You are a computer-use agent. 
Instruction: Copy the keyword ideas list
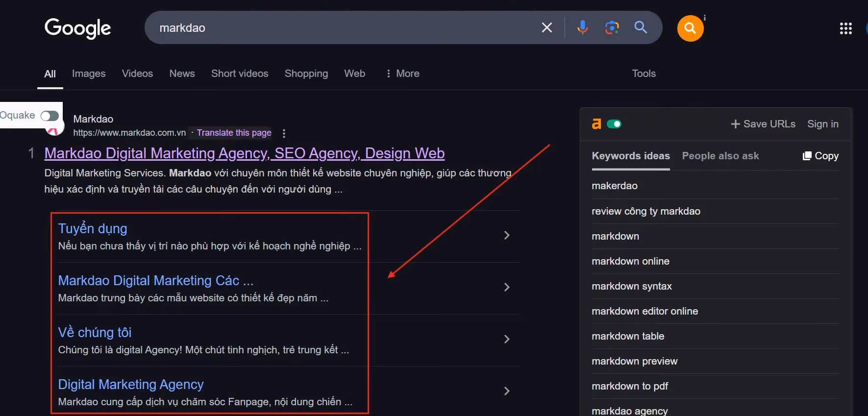(x=820, y=156)
